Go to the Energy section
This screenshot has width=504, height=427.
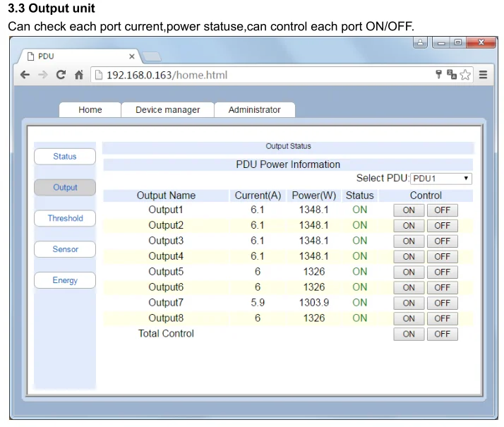click(65, 281)
